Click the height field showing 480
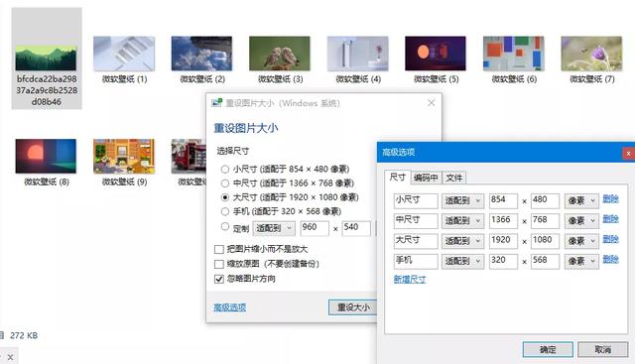The height and width of the screenshot is (364, 635). (545, 200)
